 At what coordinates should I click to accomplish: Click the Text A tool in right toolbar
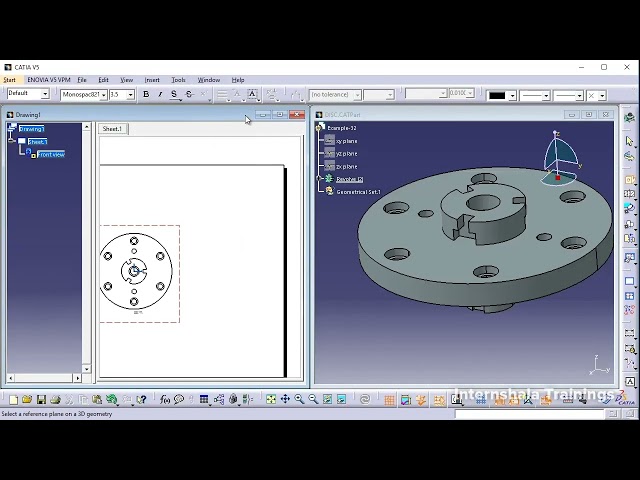(x=630, y=382)
